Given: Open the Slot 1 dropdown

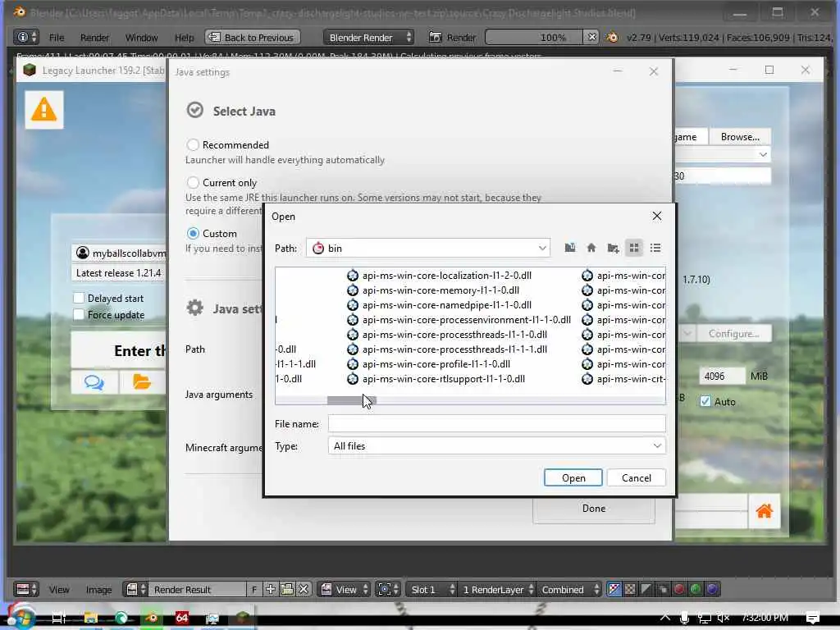Looking at the screenshot, I should click(431, 589).
